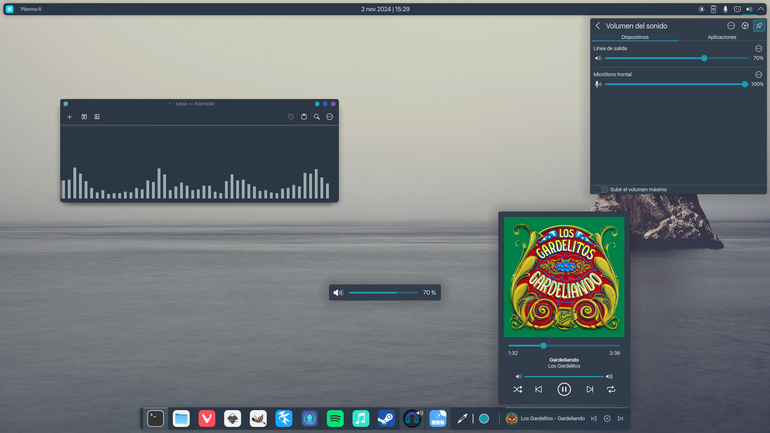
Task: Switch to the Aplicaciones tab
Action: (722, 37)
